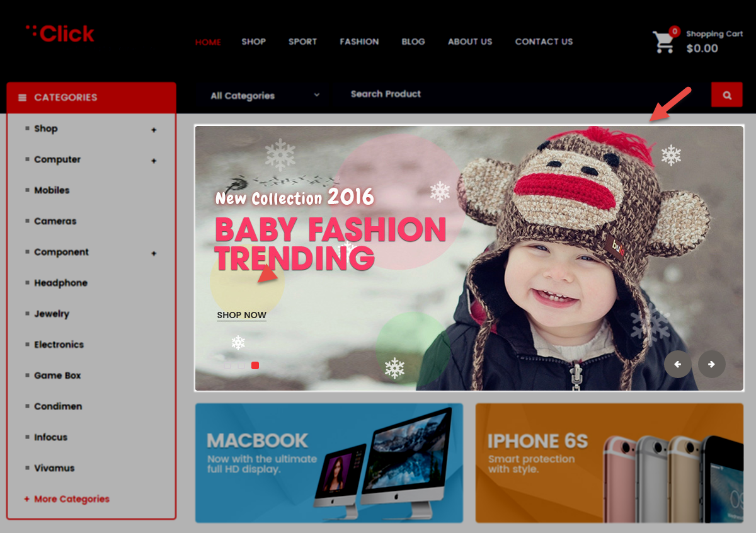Select the Home menu item
Image resolution: width=756 pixels, height=533 pixels.
click(x=208, y=42)
